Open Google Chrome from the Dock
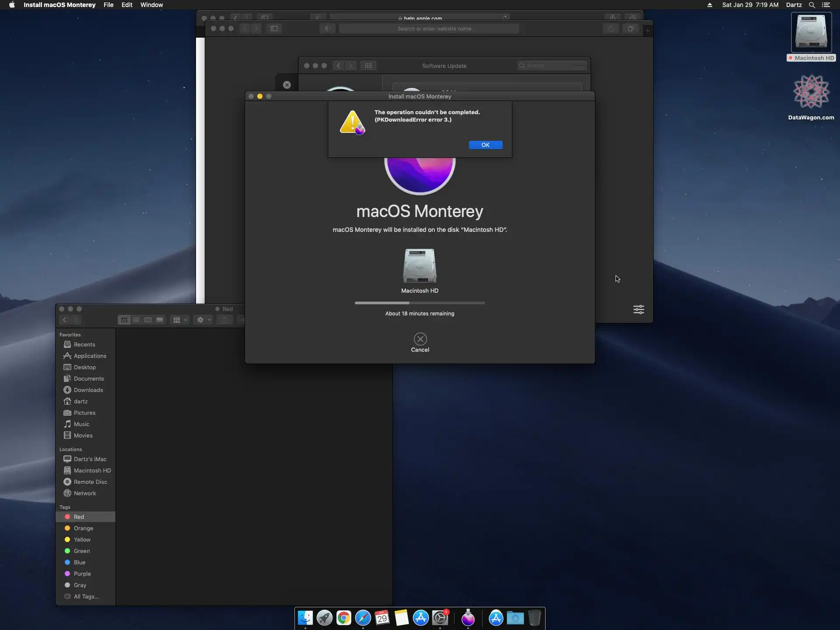This screenshot has width=840, height=630. 344,618
